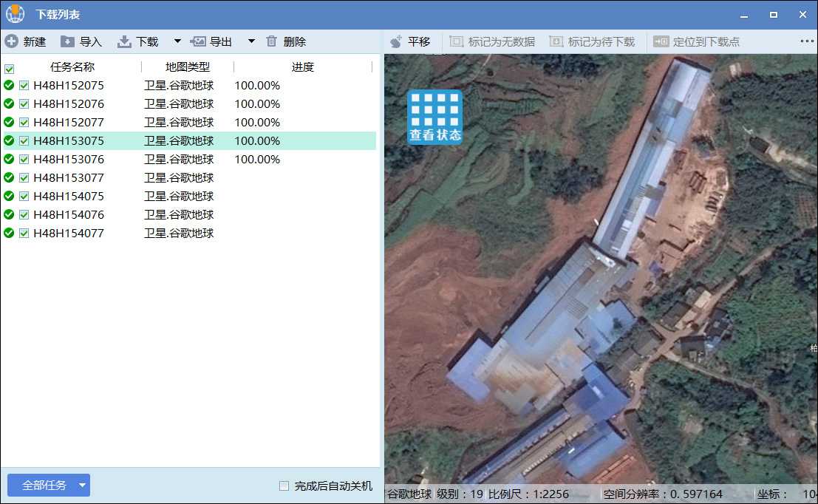
Task: Open the View Status (查看状态) grid icon
Action: (x=435, y=117)
